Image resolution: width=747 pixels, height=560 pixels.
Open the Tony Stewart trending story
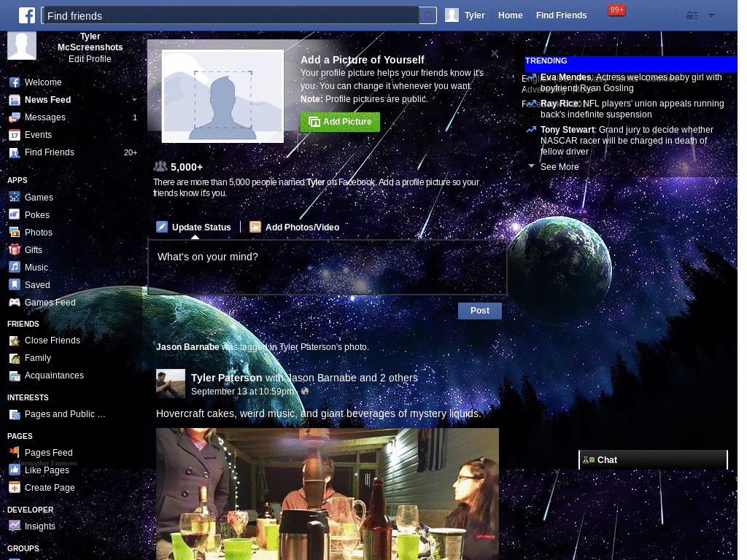tap(627, 141)
